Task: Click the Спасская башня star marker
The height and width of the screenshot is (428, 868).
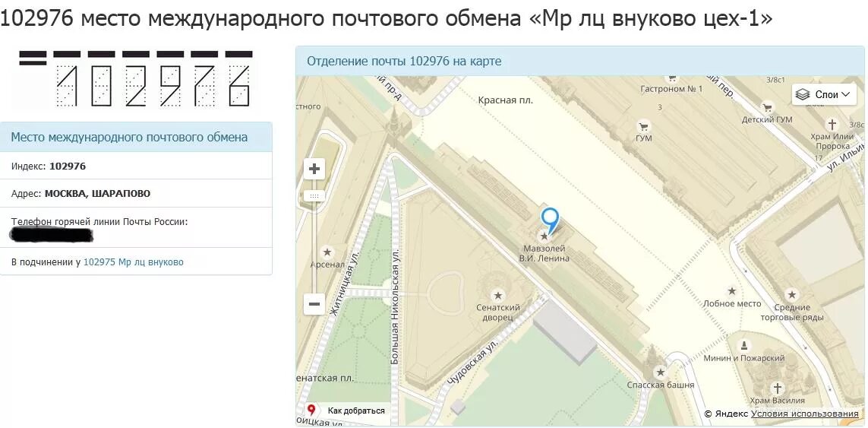Action: (660, 372)
